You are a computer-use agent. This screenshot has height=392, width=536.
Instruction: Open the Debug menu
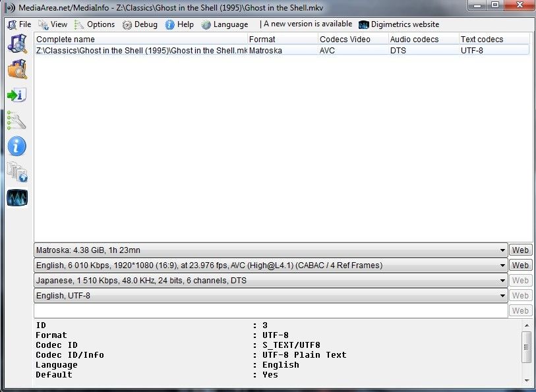140,24
